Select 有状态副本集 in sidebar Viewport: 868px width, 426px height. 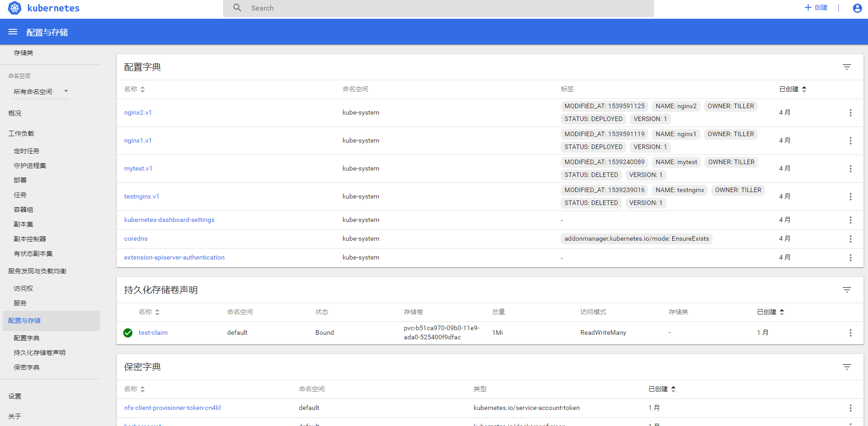pyautogui.click(x=33, y=254)
